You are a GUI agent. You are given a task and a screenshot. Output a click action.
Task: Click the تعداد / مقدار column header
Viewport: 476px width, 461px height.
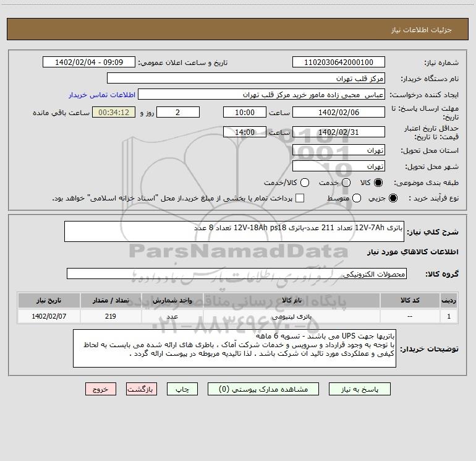tap(111, 300)
